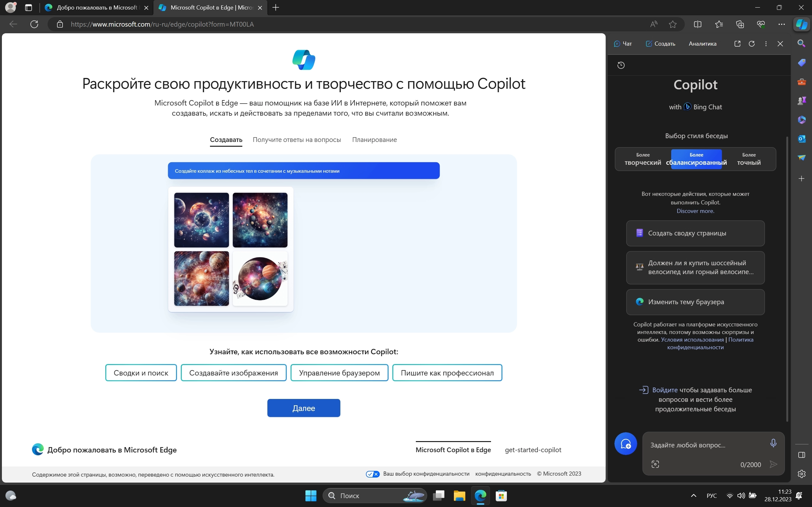Open Copilot in a new window icon

point(737,44)
